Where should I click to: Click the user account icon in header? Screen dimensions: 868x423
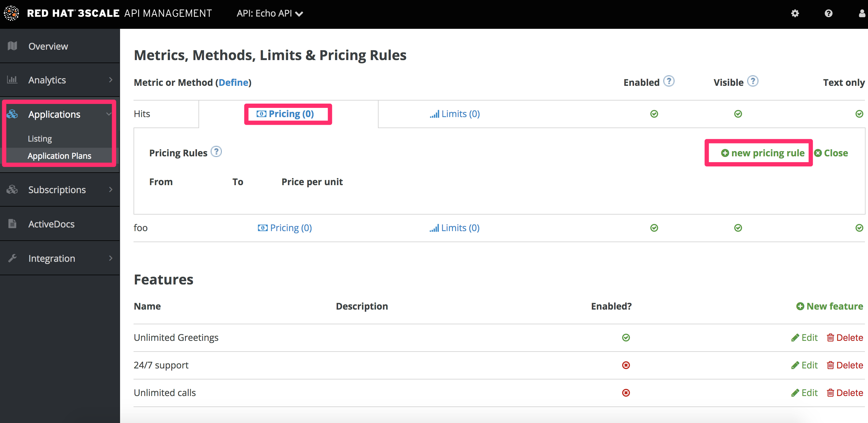tap(862, 13)
